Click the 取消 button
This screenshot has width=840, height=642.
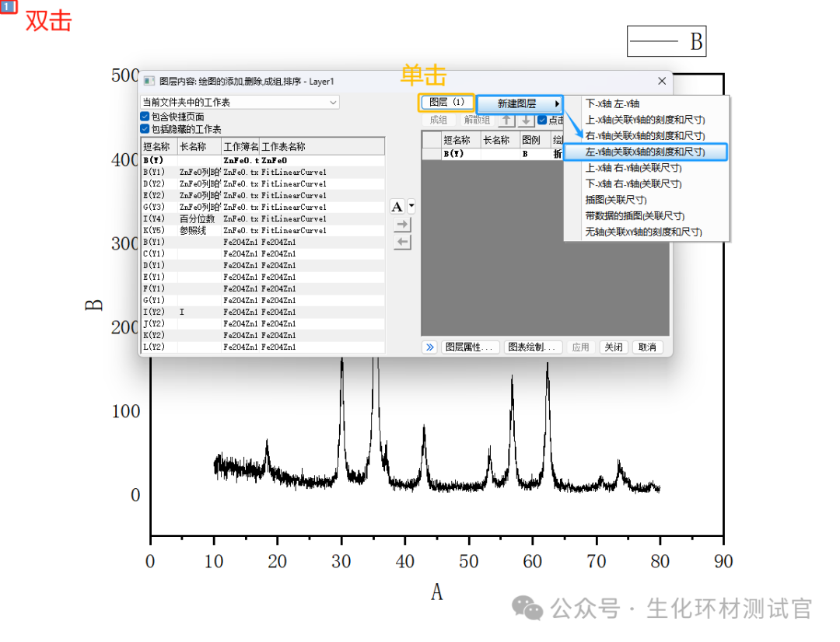click(647, 347)
